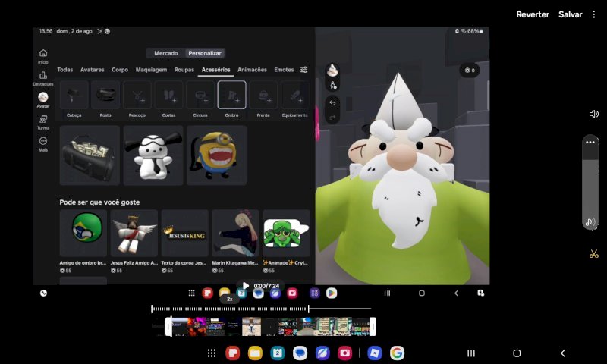Select the white dog shoulder accessory
This screenshot has height=364, width=607.
[153, 155]
